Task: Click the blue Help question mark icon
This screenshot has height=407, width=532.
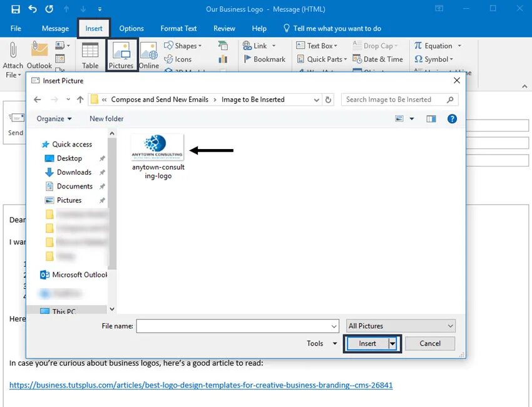Action: point(452,118)
